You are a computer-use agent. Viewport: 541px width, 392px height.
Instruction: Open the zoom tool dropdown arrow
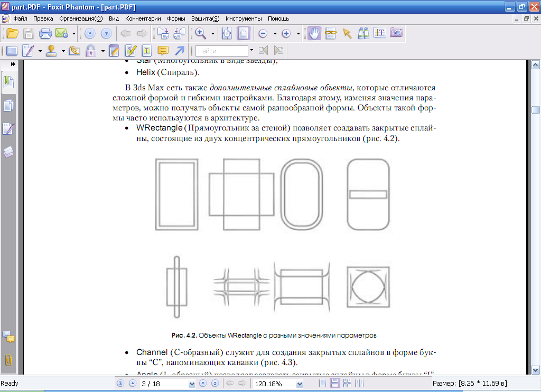pyautogui.click(x=212, y=33)
